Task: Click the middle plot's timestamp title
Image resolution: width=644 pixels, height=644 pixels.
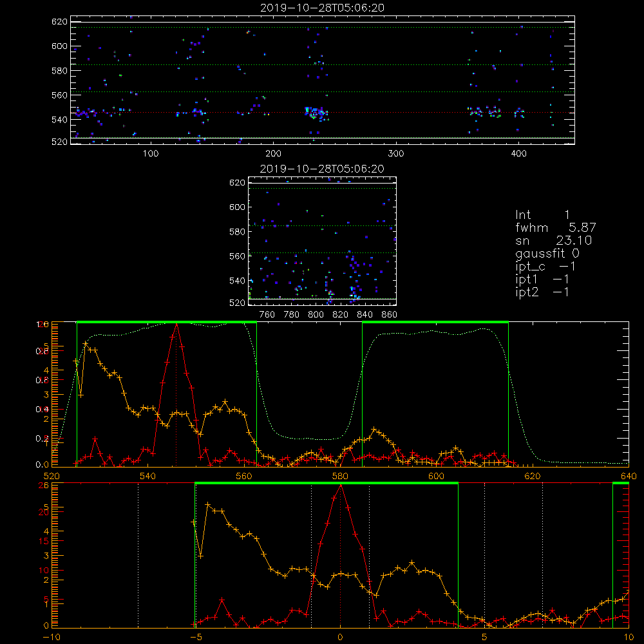Action: 323,169
